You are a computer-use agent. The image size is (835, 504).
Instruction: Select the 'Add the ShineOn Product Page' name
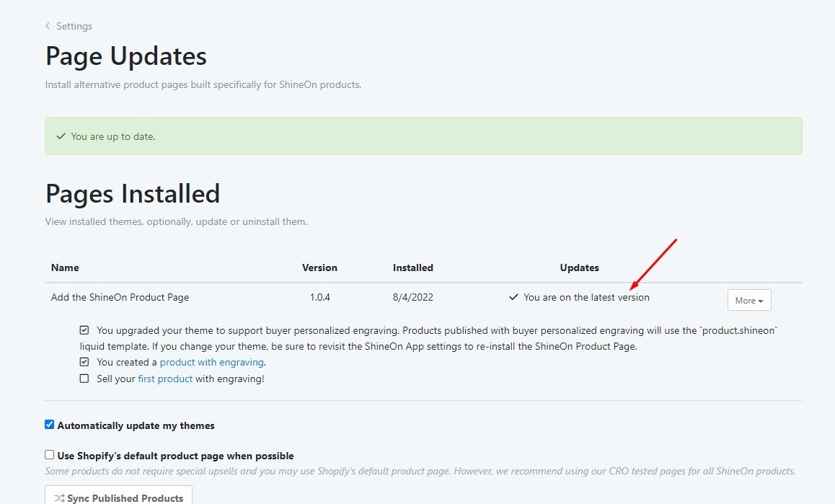point(120,297)
